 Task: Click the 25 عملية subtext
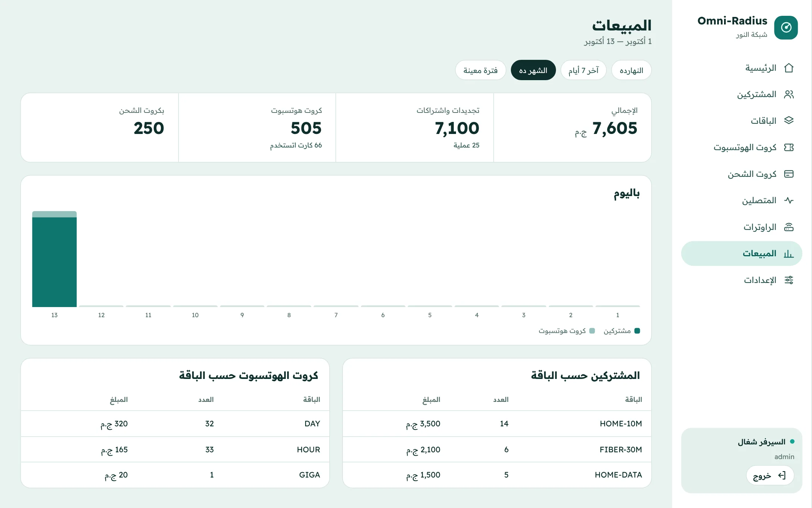tap(466, 145)
